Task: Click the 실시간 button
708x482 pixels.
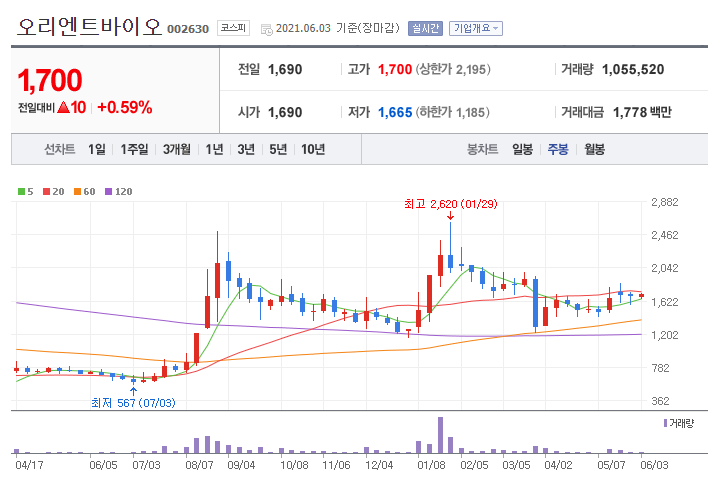Action: [x=425, y=28]
